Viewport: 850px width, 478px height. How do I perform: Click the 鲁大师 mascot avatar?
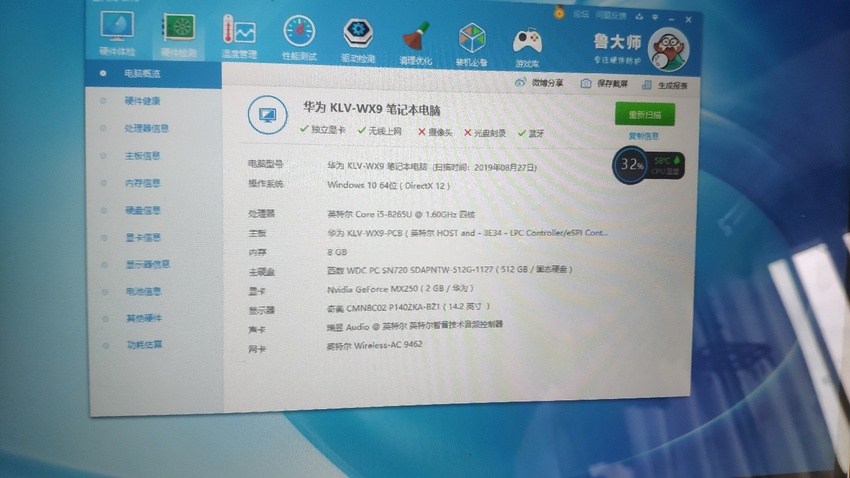click(x=668, y=50)
